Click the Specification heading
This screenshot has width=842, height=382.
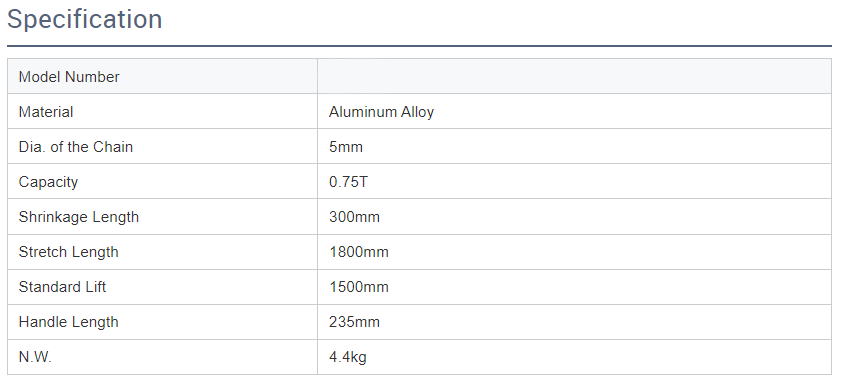(x=84, y=20)
